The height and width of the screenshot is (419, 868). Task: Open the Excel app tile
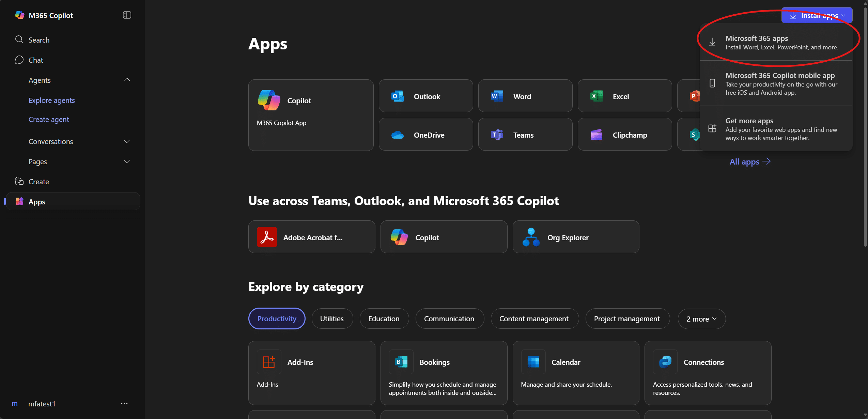(x=624, y=96)
